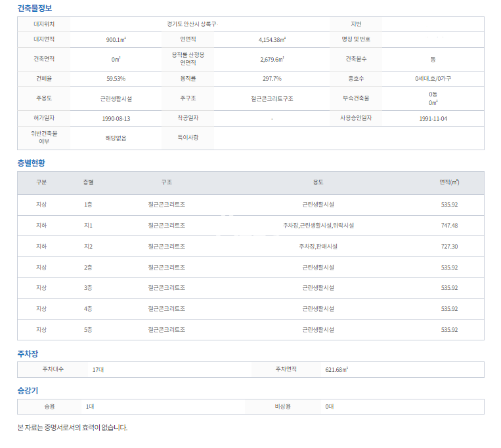Click the 주차장,판매시설 usage cell
The height and width of the screenshot is (448, 501).
(318, 247)
